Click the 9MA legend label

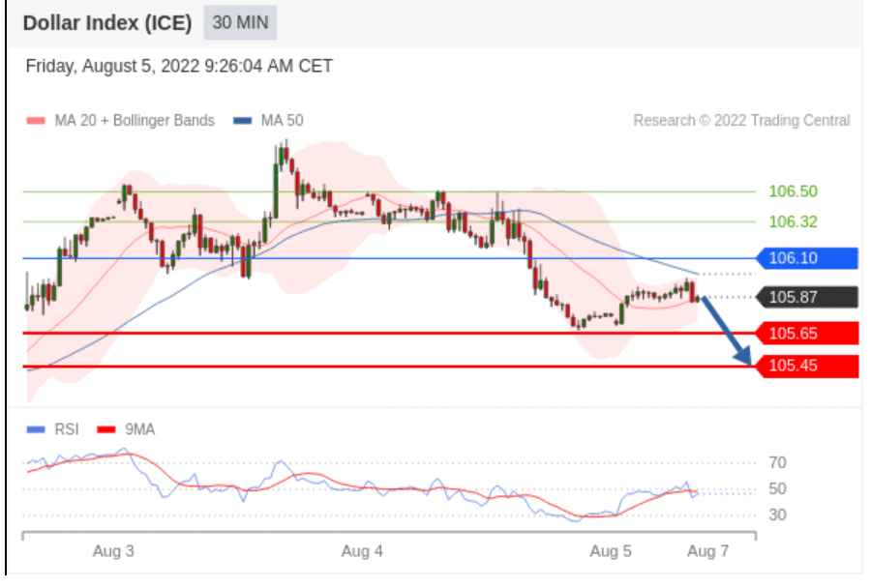point(140,429)
